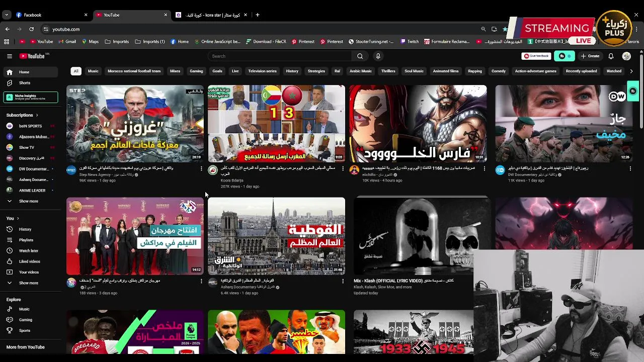Open the Niche Insights sidebar box
This screenshot has width=644, height=362.
[30, 97]
